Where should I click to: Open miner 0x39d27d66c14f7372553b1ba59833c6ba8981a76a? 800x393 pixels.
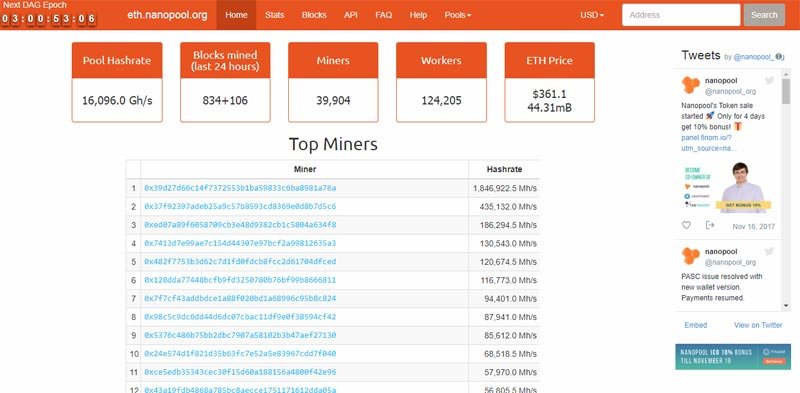[x=240, y=188]
